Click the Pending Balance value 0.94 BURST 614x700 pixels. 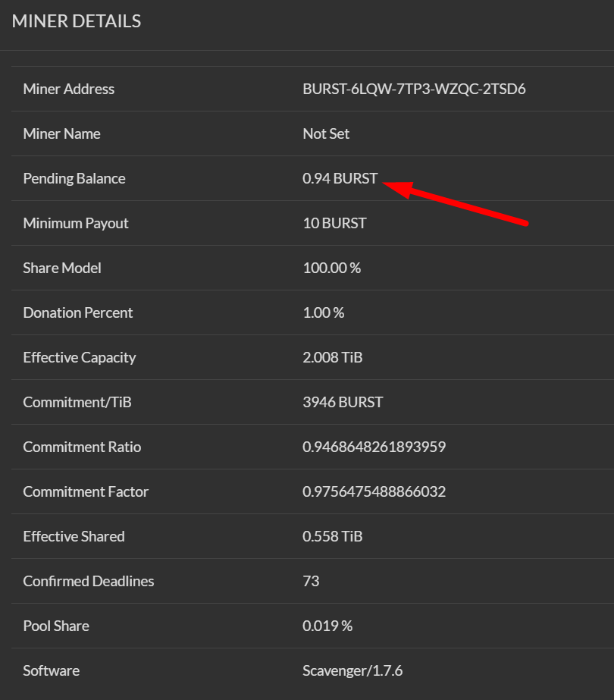340,178
